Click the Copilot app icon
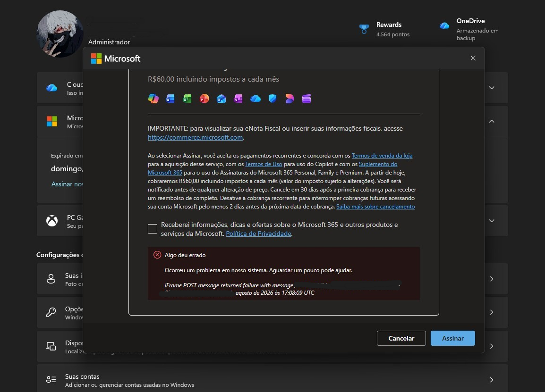545x392 pixels. pyautogui.click(x=153, y=99)
